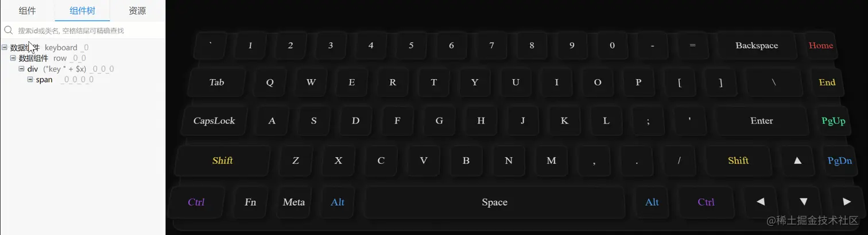Collapse the keyboard _0 tree node
The image size is (868, 235).
pyautogui.click(x=5, y=48)
